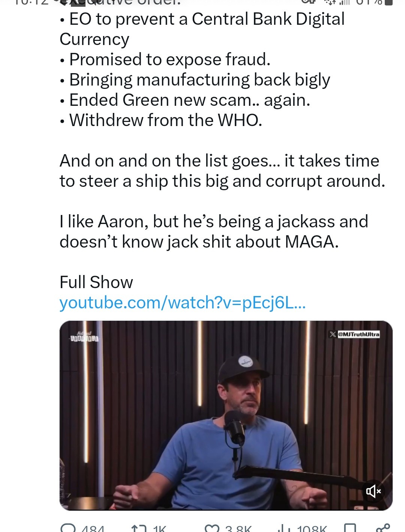The image size is (405, 532).
Task: Play the embedded video thumbnail
Action: (x=226, y=415)
